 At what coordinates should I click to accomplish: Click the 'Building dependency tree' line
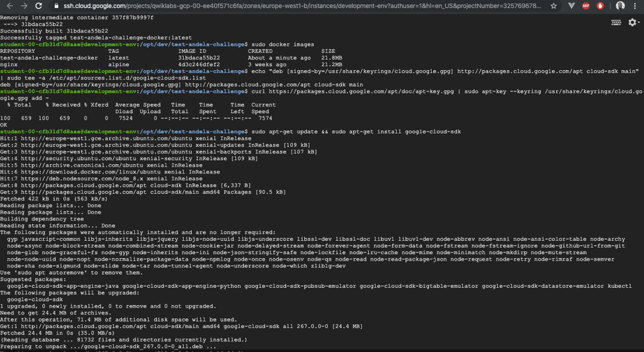click(x=42, y=219)
